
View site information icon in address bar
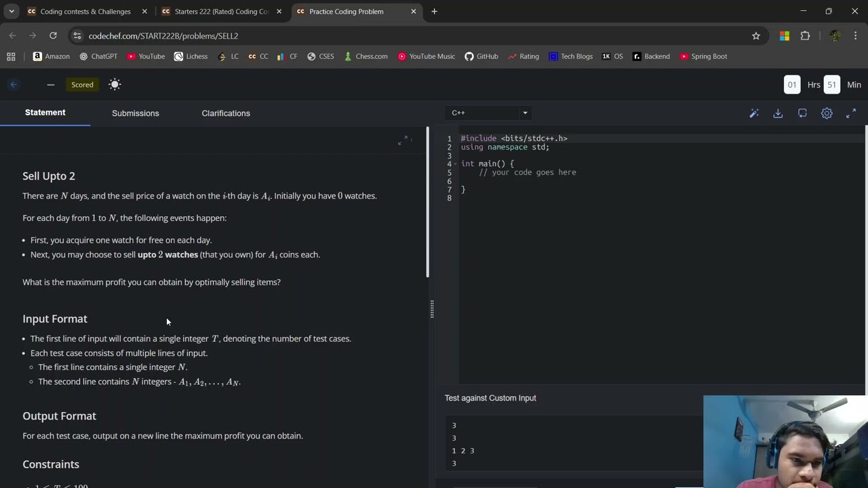point(77,36)
